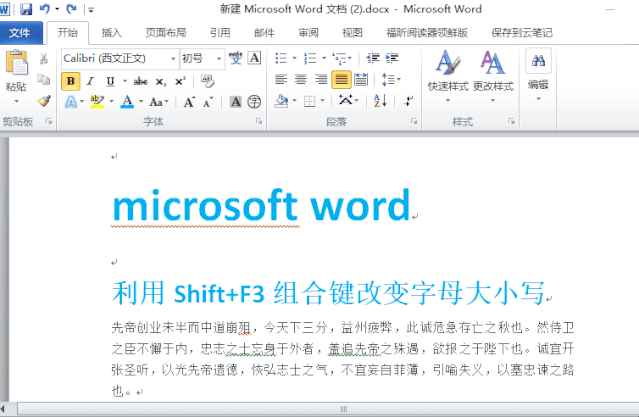The height and width of the screenshot is (417, 639).
Task: Grow font size icon
Action: click(x=189, y=102)
